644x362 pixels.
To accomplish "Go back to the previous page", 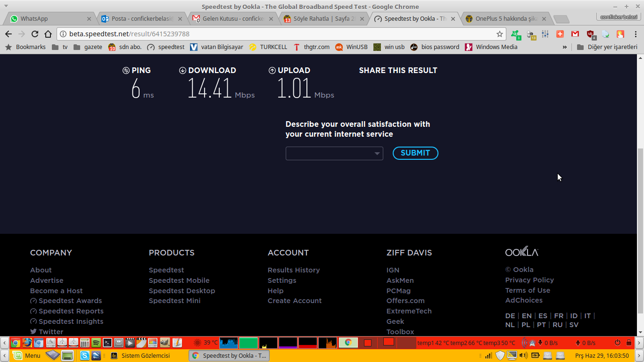I will [x=8, y=34].
